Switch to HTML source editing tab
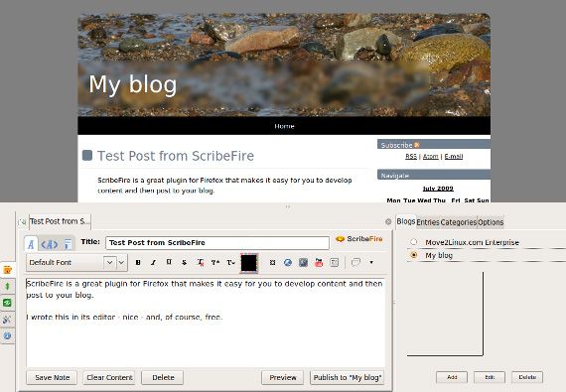 [x=50, y=244]
